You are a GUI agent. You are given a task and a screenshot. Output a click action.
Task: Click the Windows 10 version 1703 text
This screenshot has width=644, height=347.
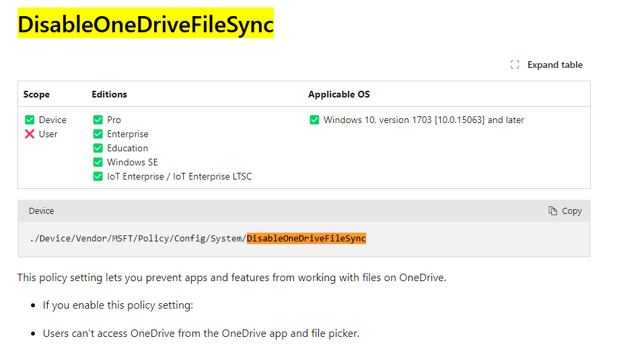coord(424,120)
